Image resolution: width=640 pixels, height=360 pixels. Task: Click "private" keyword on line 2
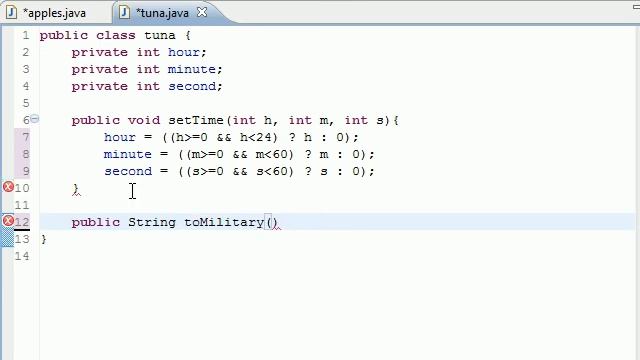tap(100, 52)
